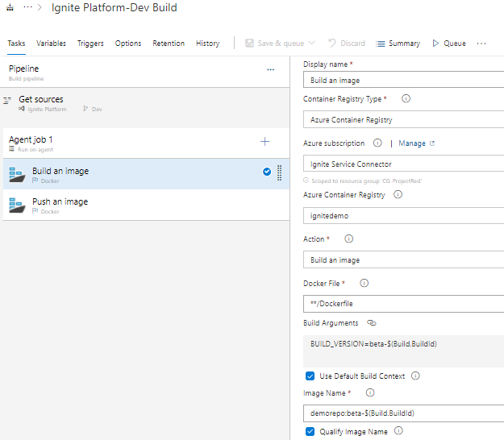Switch to the Options tab

[128, 44]
